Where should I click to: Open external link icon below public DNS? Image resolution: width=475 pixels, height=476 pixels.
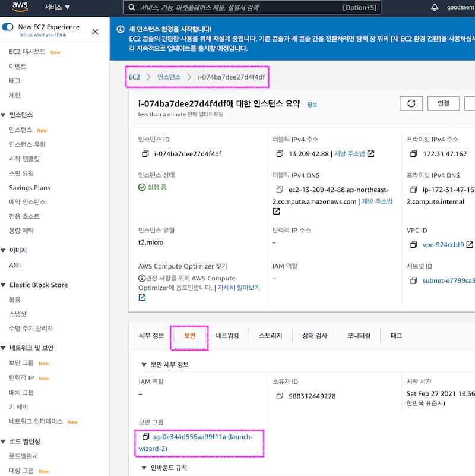tap(276, 212)
